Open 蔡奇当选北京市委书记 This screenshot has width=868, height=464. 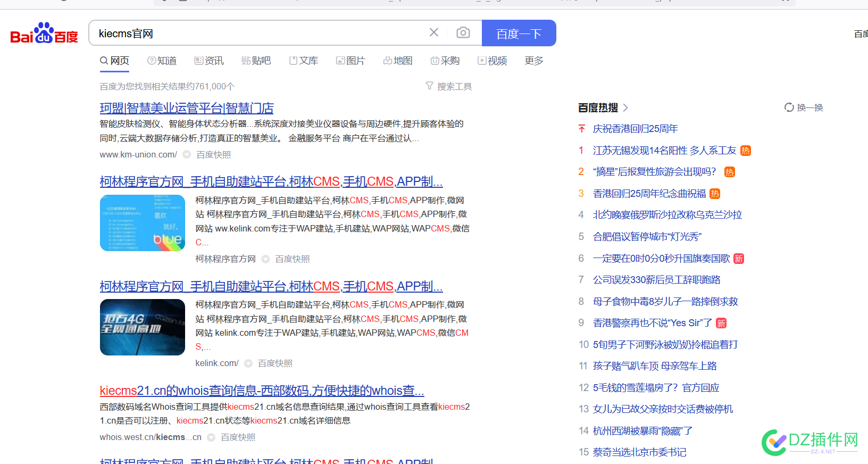(x=640, y=452)
